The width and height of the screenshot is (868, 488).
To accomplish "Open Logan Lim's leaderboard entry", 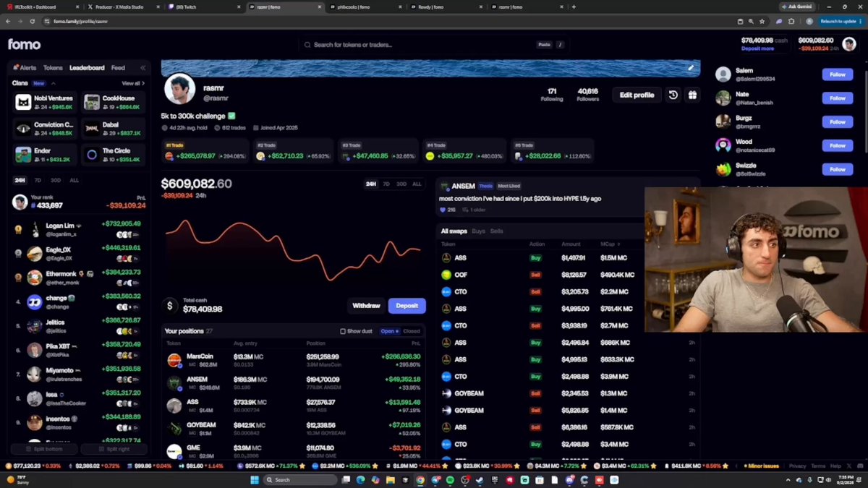I will coord(78,229).
